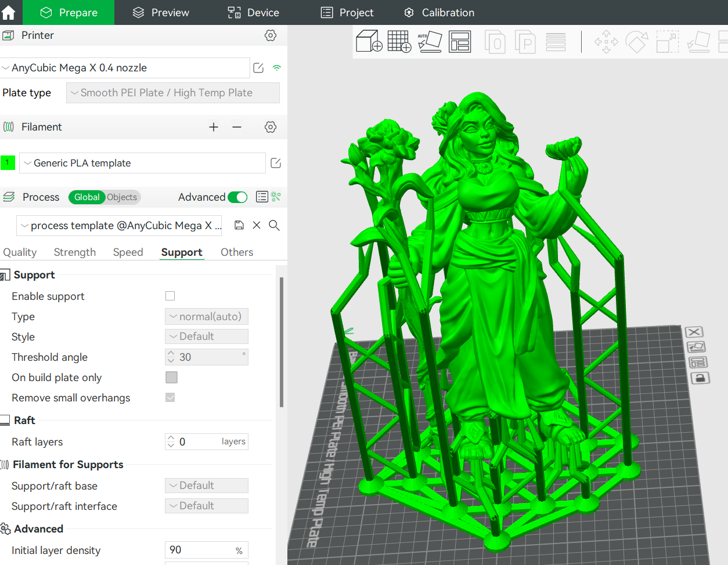This screenshot has height=565, width=728.
Task: Select the Rotate tool in the toolbar
Action: click(637, 42)
